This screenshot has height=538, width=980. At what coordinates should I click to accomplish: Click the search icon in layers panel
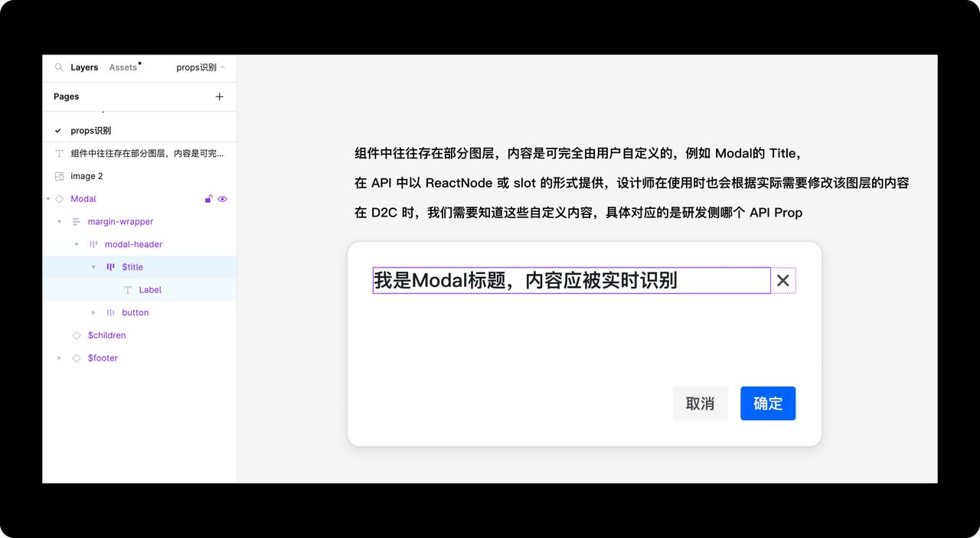[59, 67]
